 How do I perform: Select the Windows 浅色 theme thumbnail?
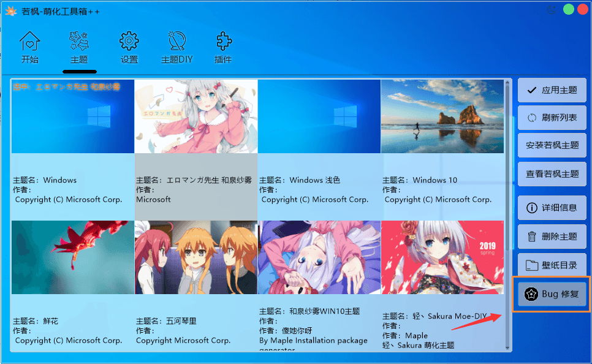[319, 116]
